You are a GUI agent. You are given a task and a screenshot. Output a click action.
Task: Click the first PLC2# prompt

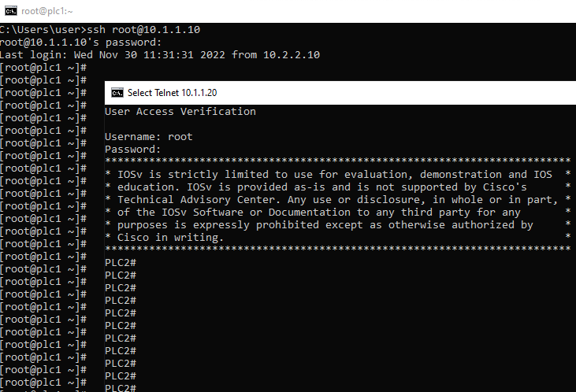[x=121, y=263]
